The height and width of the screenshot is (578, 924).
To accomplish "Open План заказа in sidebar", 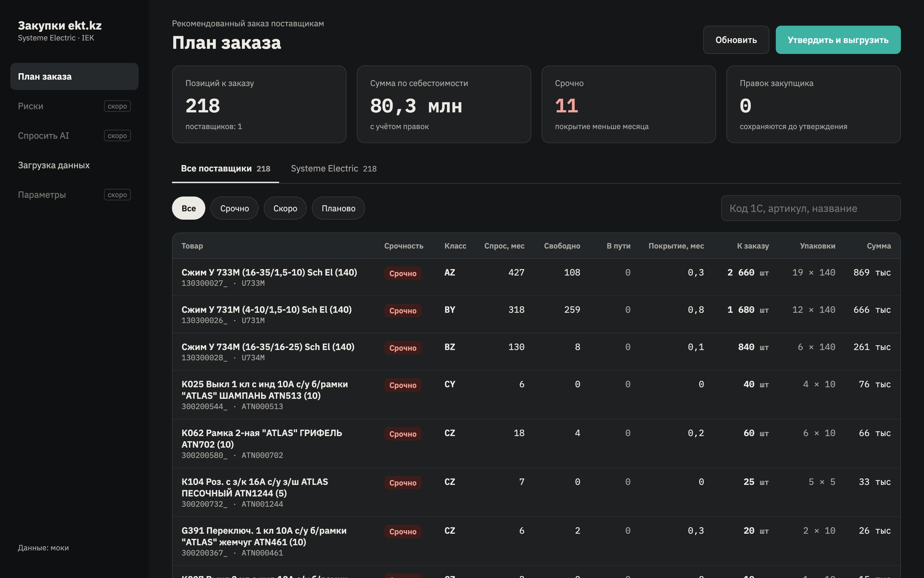I will click(74, 76).
